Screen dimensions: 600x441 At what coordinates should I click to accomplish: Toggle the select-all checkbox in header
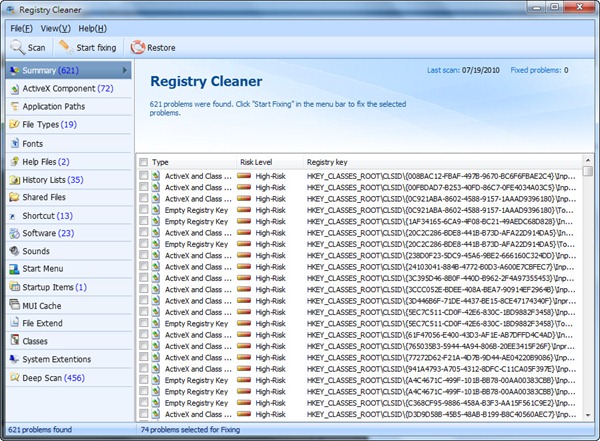tap(144, 161)
